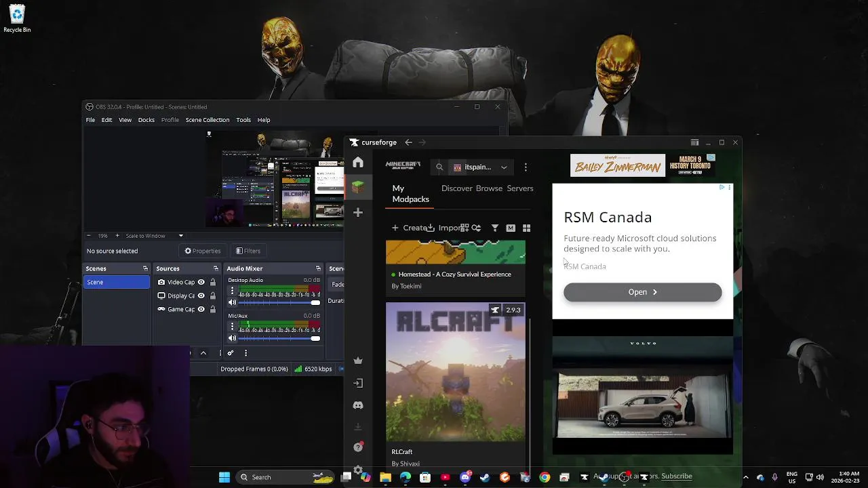The image size is (868, 488).
Task: Open OBS Tools menu
Action: click(243, 120)
